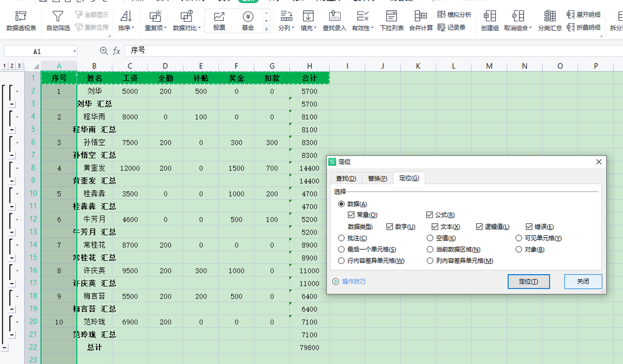Collapse the group at row 3 刘华 汇总
The height and width of the screenshot is (364, 623).
[12, 104]
